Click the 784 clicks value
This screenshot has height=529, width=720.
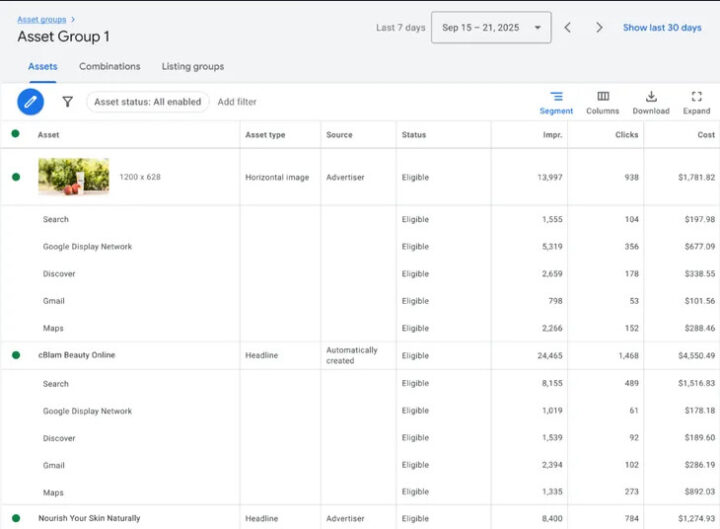coord(631,518)
